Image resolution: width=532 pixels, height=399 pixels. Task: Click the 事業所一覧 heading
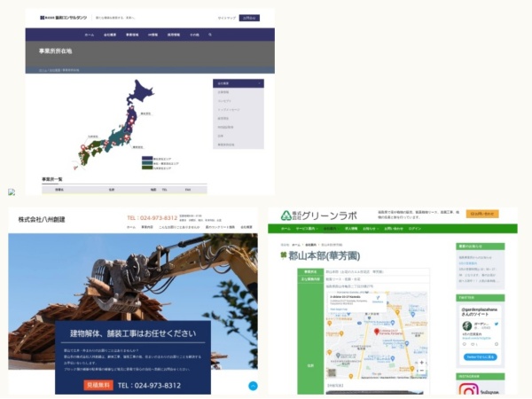52,179
